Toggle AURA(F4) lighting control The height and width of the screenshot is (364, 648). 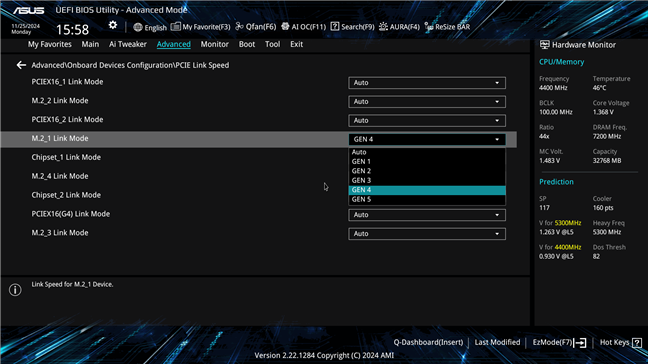[x=399, y=27]
